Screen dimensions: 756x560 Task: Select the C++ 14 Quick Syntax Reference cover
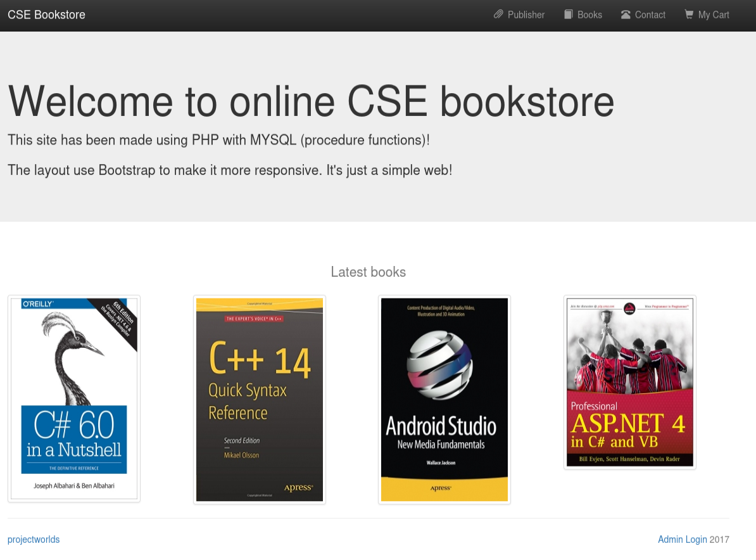click(260, 399)
